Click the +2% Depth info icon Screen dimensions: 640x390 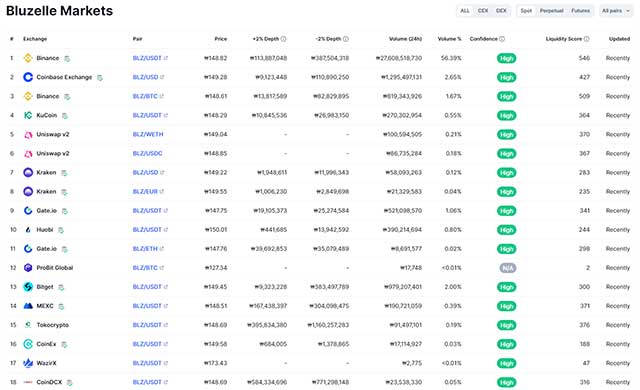point(283,39)
